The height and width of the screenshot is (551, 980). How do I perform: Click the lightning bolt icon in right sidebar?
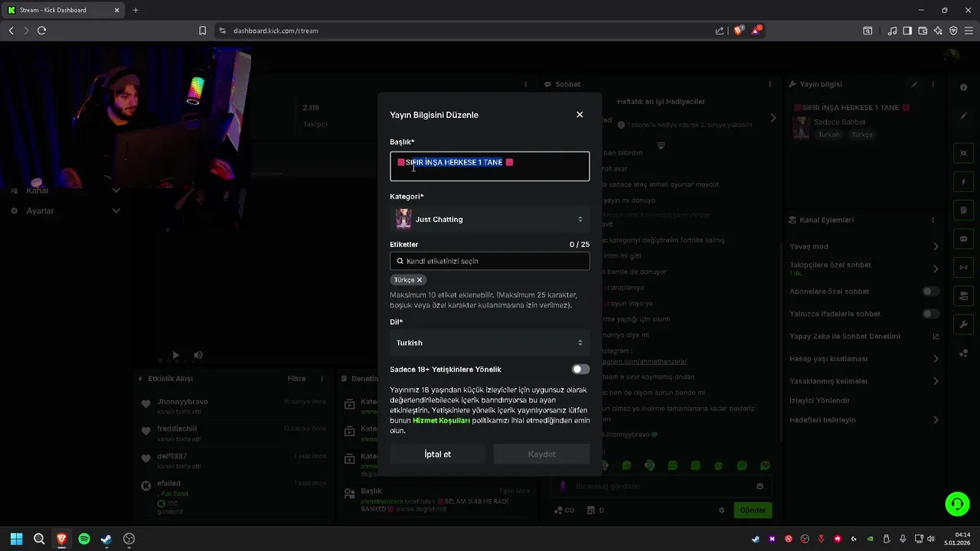[x=963, y=182]
